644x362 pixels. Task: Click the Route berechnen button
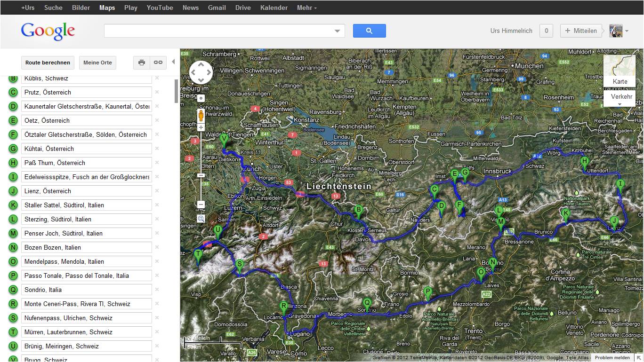tap(48, 63)
